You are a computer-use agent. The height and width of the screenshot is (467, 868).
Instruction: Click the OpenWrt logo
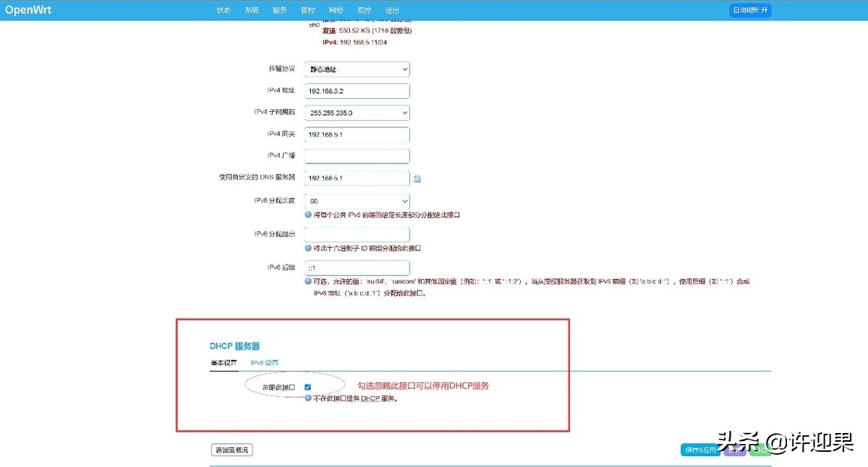pos(28,9)
